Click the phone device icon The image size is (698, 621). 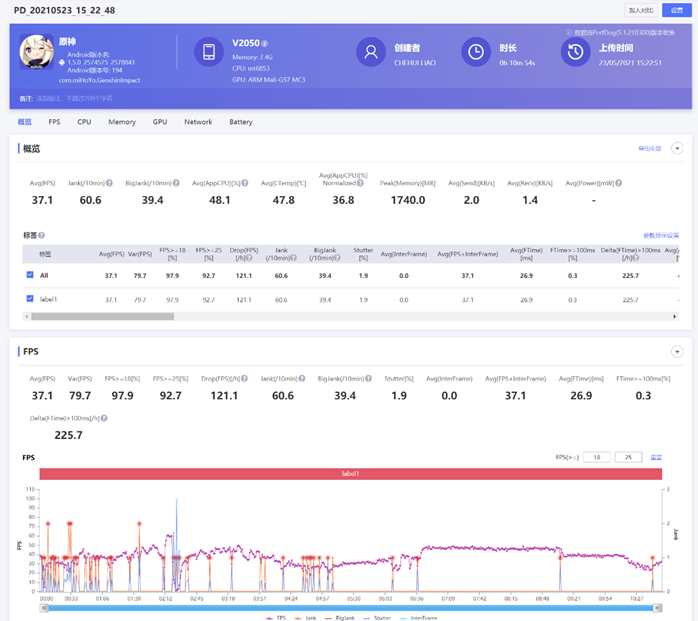point(209,52)
